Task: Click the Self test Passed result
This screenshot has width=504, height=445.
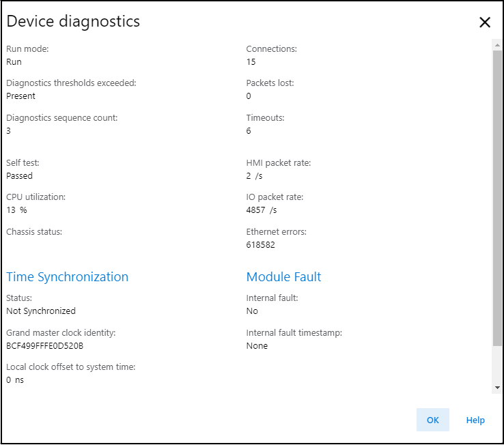Action: coord(19,175)
